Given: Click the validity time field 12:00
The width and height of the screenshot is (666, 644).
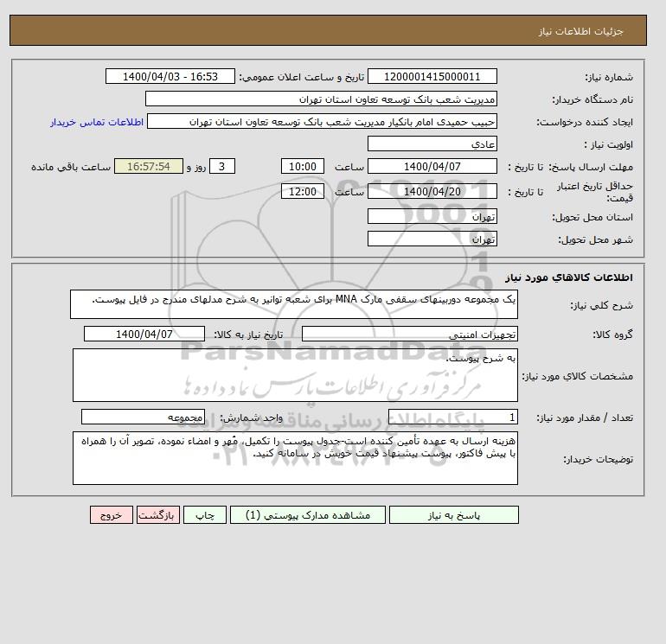Looking at the screenshot, I should 303,191.
